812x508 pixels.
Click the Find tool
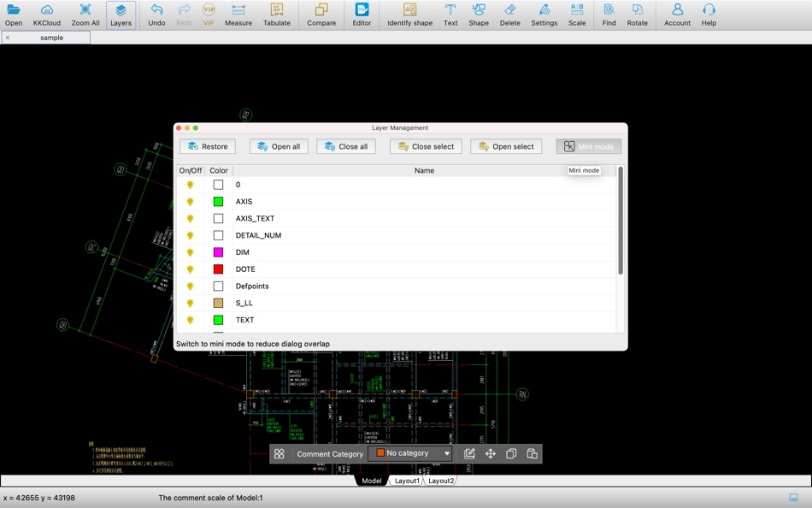[609, 15]
